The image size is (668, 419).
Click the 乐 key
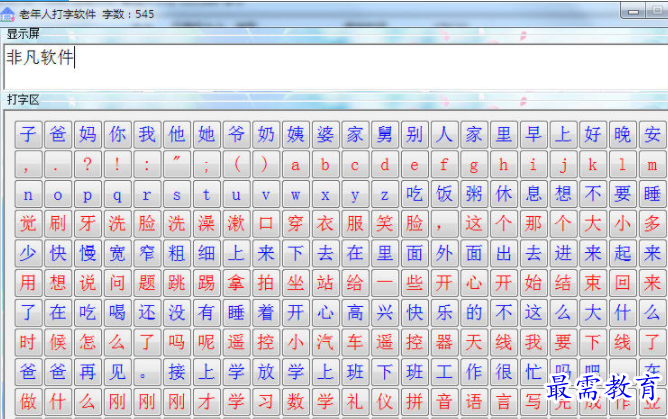pos(444,313)
